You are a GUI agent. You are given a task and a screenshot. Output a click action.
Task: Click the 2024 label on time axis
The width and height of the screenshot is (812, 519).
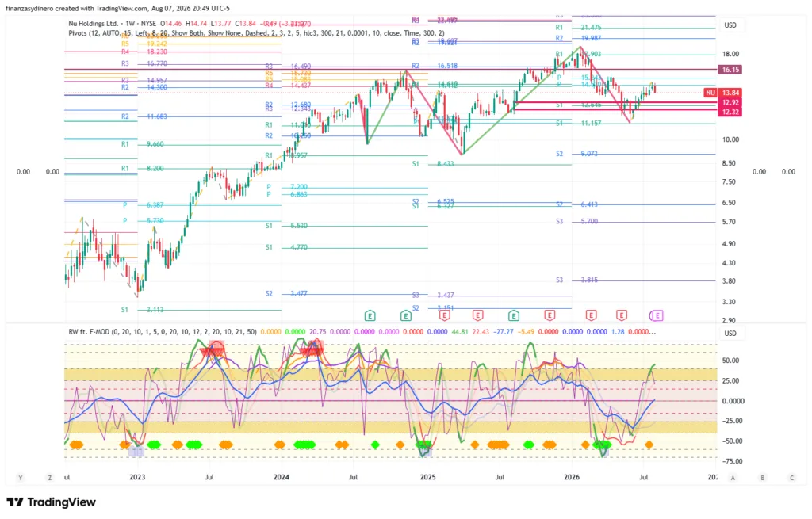click(282, 477)
